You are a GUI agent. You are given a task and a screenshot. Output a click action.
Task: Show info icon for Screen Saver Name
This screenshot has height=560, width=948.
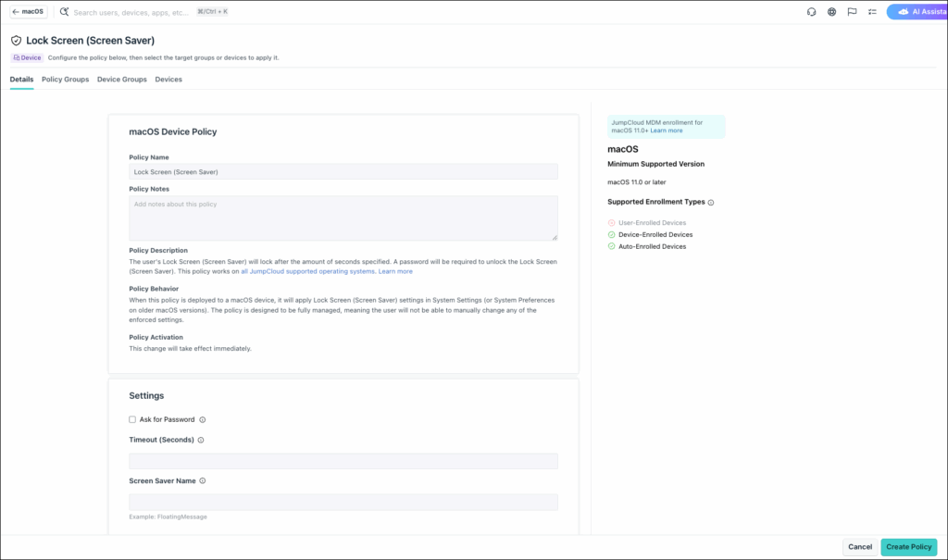[x=203, y=480]
